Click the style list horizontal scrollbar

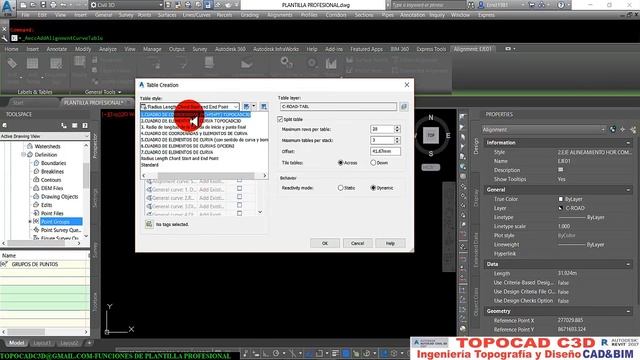206,176
